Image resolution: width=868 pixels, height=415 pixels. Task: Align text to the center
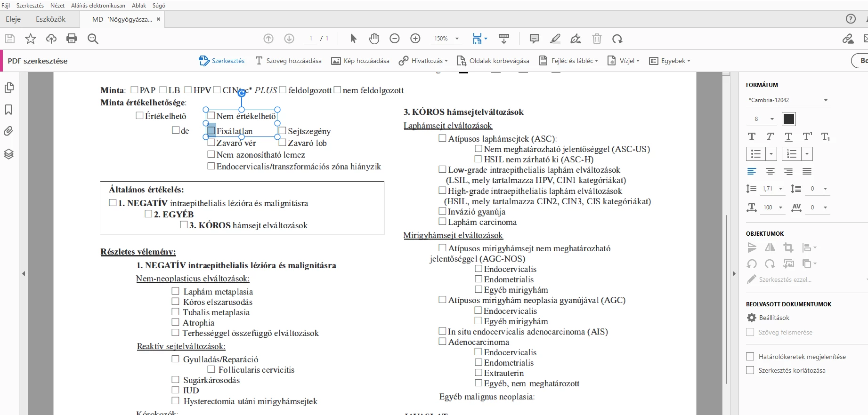click(x=770, y=171)
